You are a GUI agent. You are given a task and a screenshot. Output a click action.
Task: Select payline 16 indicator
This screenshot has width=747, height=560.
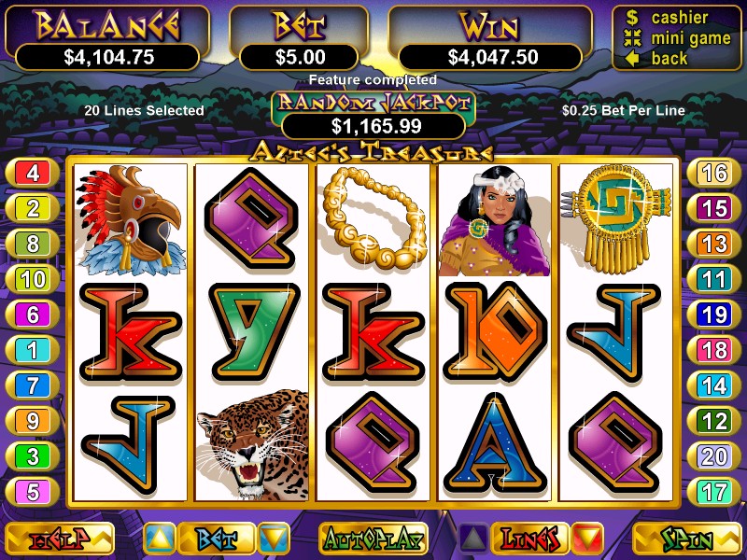coord(713,173)
